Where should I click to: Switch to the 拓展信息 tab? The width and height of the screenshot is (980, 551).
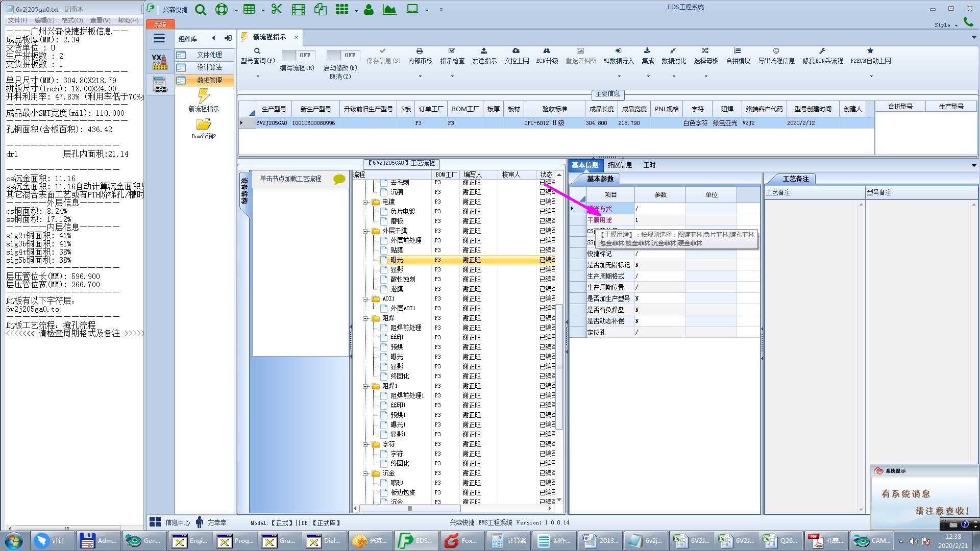[619, 165]
